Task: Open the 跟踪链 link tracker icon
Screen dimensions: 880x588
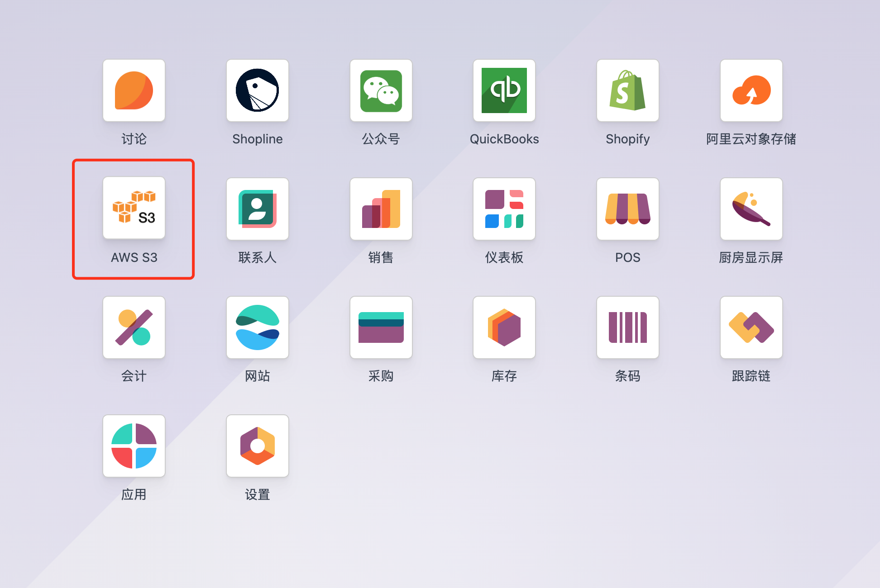Action: pos(751,327)
